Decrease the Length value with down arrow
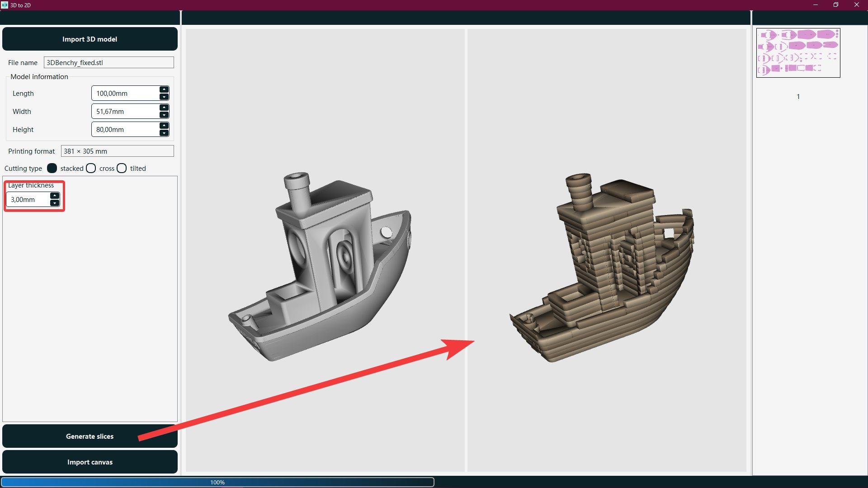Image resolution: width=868 pixels, height=488 pixels. (164, 97)
